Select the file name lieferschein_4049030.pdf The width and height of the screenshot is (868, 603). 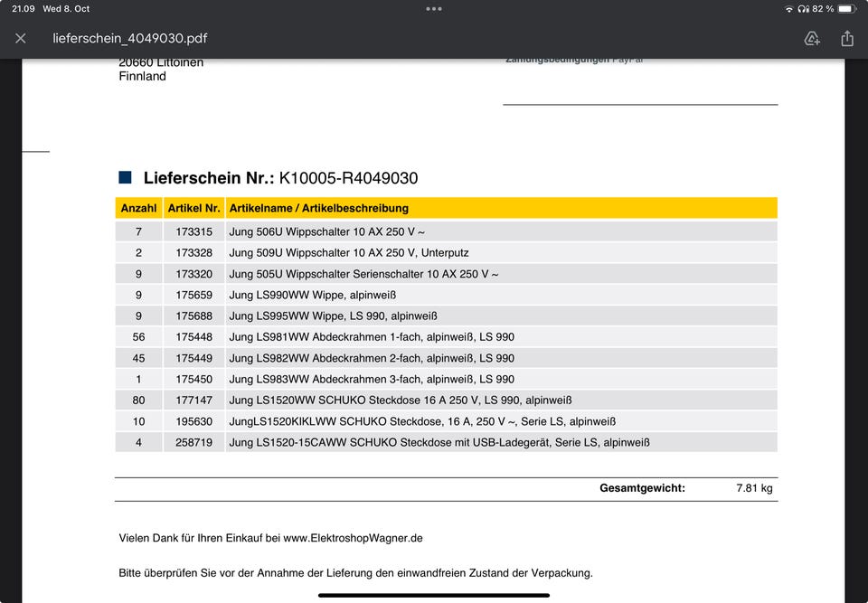point(130,38)
